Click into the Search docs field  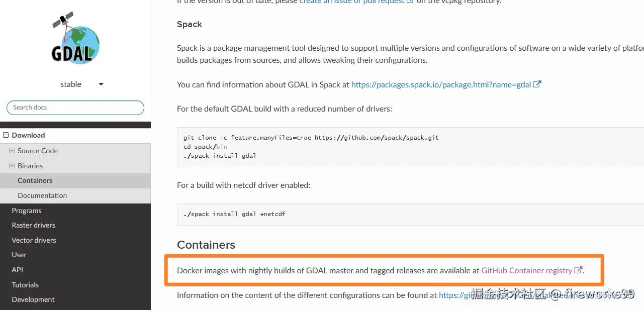pyautogui.click(x=75, y=108)
